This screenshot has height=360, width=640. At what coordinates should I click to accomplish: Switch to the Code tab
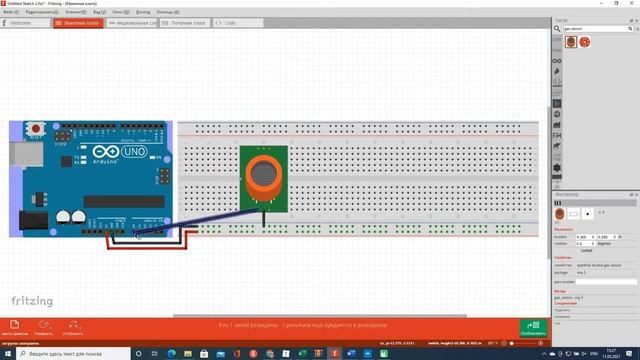[x=238, y=23]
